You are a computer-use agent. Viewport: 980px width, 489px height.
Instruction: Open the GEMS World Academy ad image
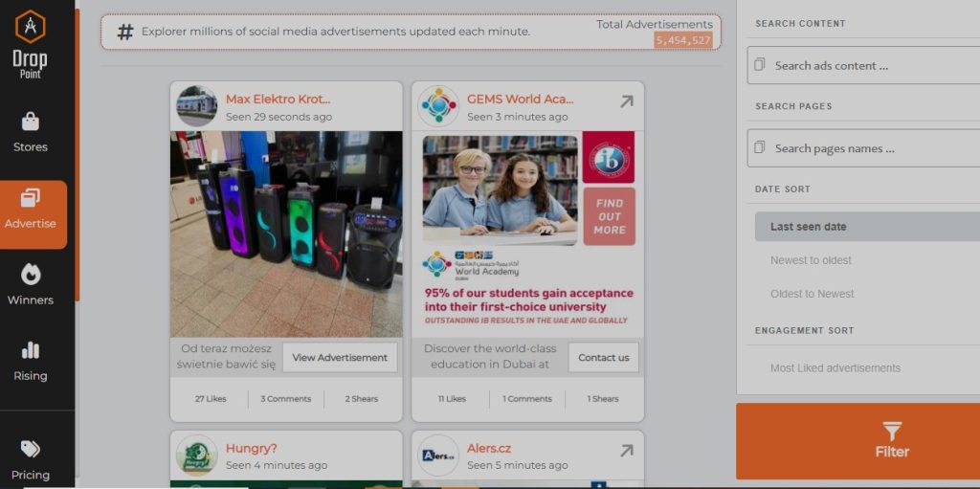527,233
